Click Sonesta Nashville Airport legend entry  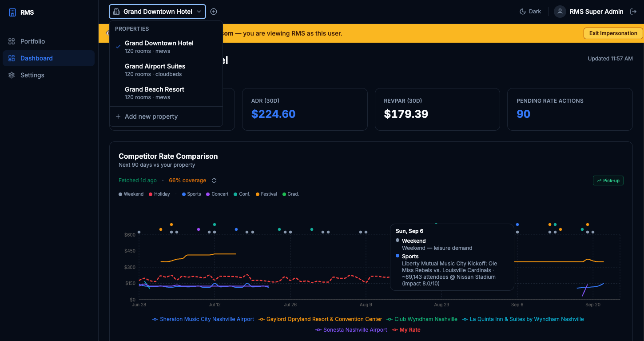[x=351, y=330]
